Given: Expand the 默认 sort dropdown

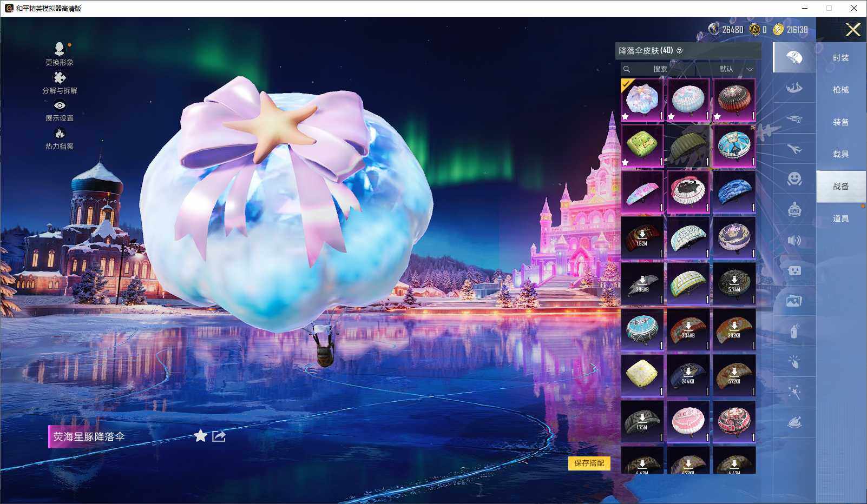Looking at the screenshot, I should (735, 69).
